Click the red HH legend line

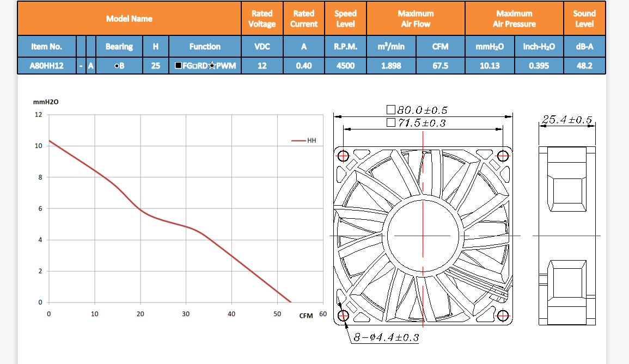[x=298, y=140]
